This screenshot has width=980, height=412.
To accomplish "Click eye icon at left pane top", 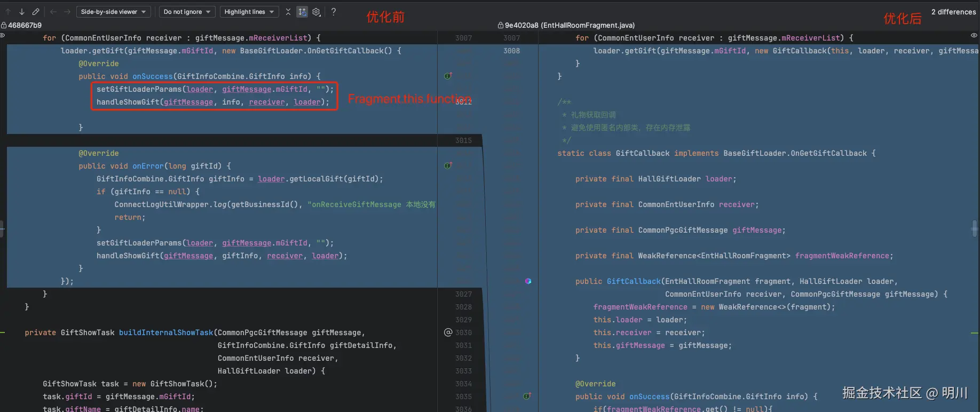I will 3,35.
